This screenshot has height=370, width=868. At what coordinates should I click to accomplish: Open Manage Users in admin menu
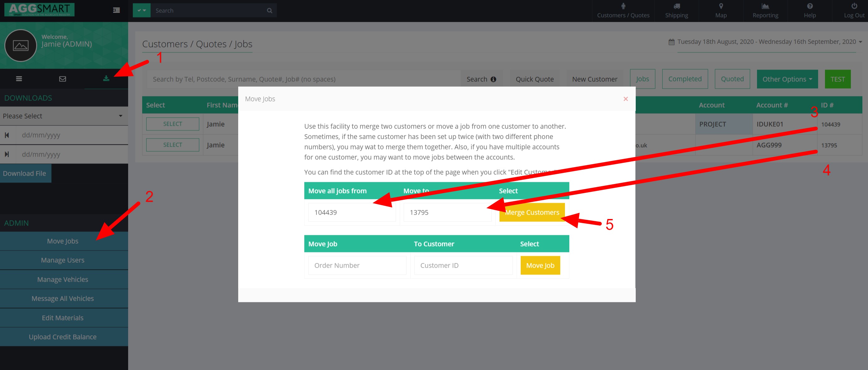pyautogui.click(x=64, y=260)
